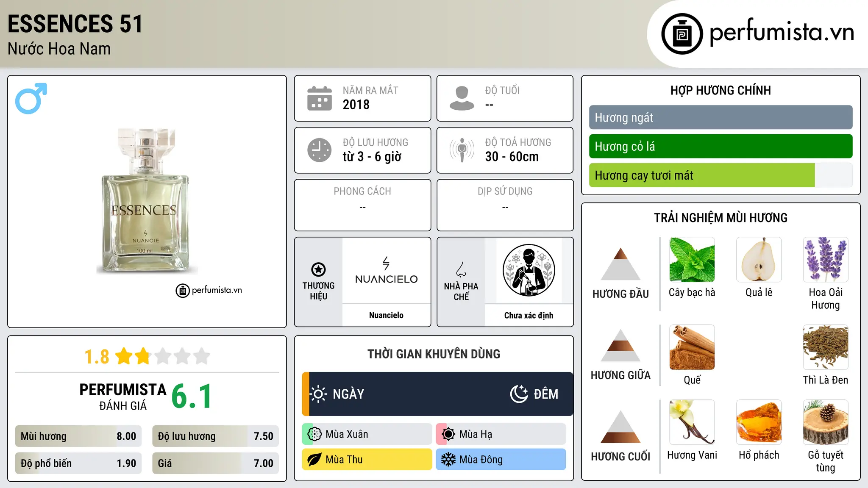868x488 pixels.
Task: Click the Hương cay tươi mát accord bar
Action: click(721, 175)
